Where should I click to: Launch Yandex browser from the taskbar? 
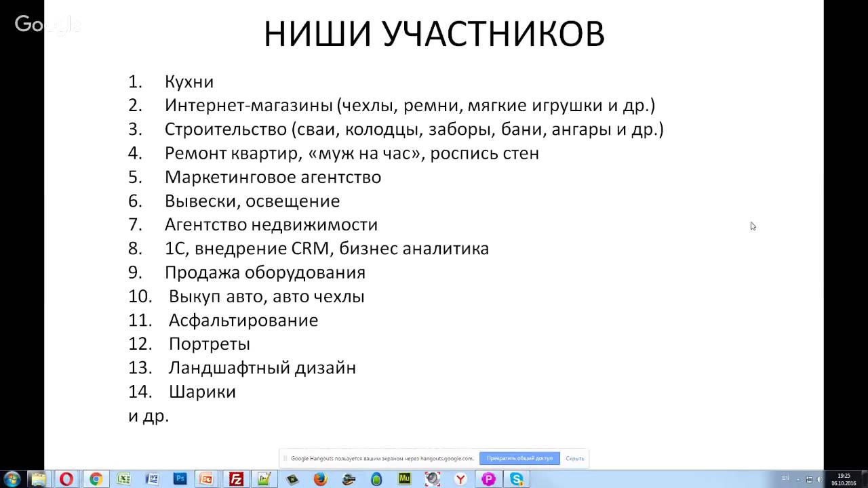[x=461, y=479]
